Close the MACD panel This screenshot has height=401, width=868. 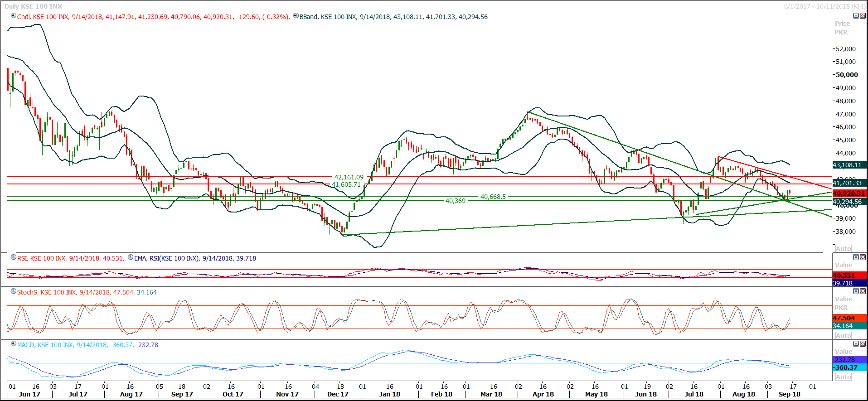(x=863, y=344)
